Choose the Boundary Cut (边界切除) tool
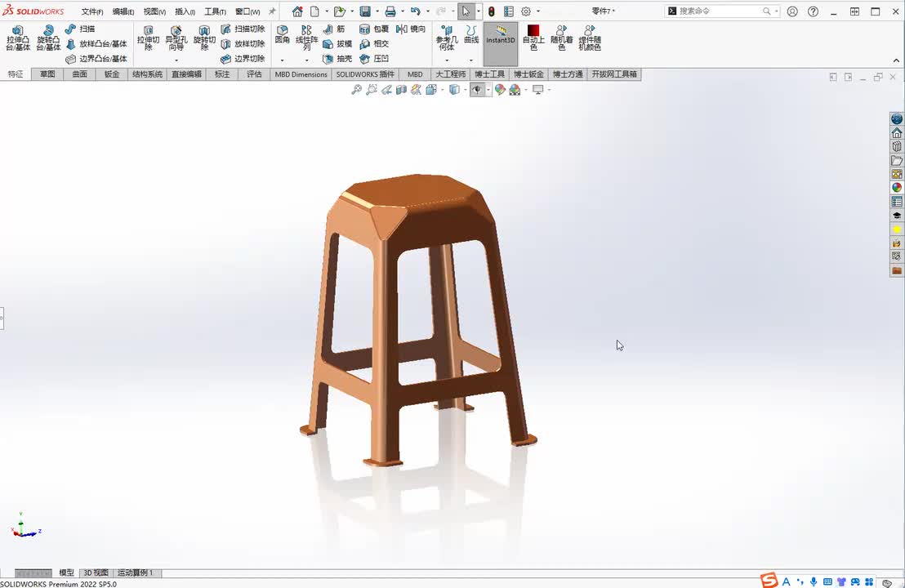 pos(243,59)
